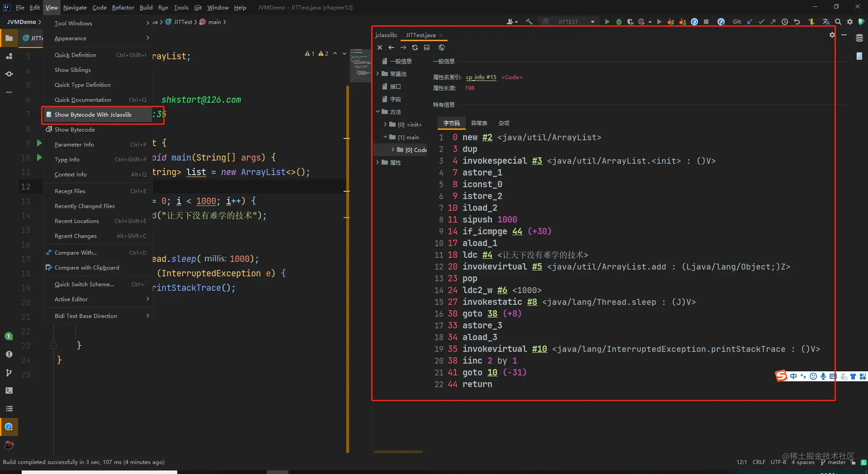The height and width of the screenshot is (474, 868).
Task: Click the Debug bug icon in toolbar
Action: click(x=618, y=22)
